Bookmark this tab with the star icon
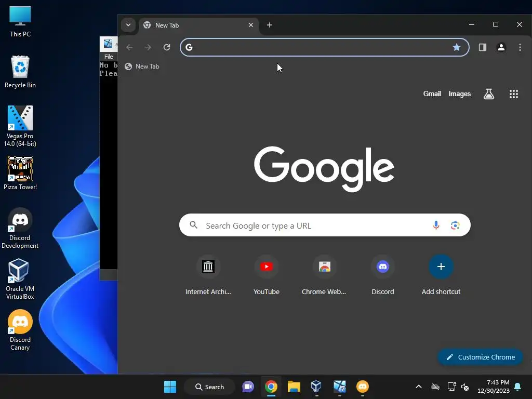This screenshot has width=532, height=399. click(x=457, y=47)
